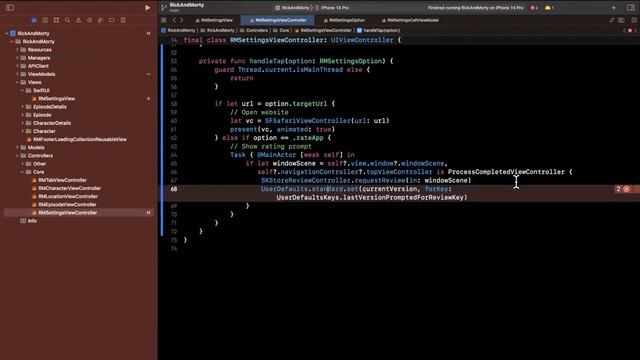Open the related items grid icon
640x360 pixels.
point(164,20)
